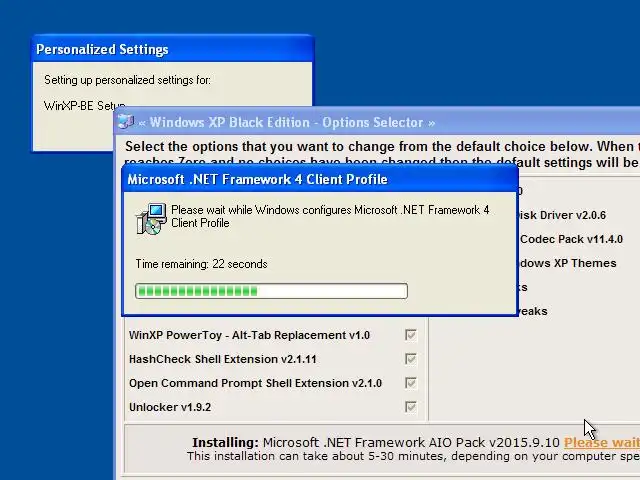Select the 'WinXP PowerToy - Alt-Tab Replacement v1.0' label
640x480 pixels.
click(x=249, y=335)
